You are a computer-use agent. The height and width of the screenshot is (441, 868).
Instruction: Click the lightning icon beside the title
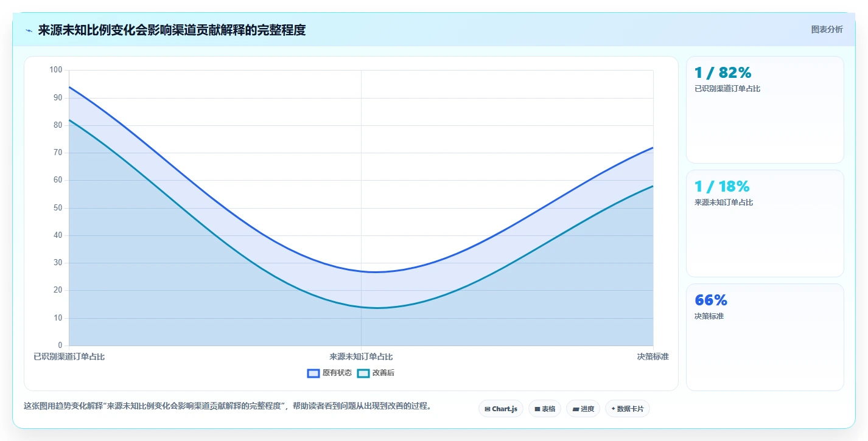(29, 30)
